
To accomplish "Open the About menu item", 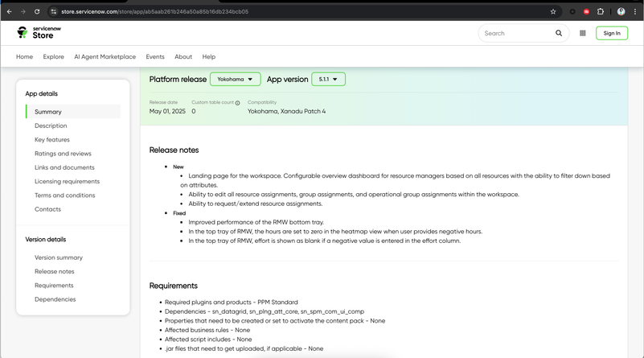I will [183, 57].
